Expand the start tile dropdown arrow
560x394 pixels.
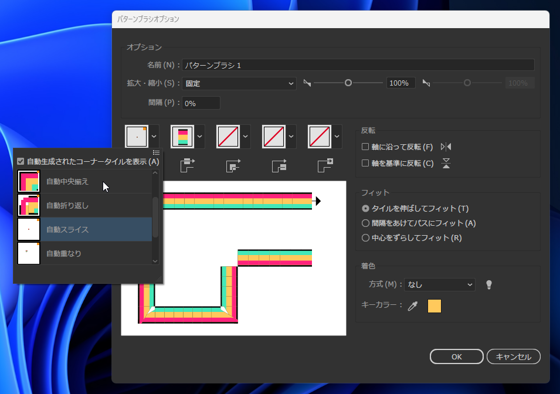point(291,136)
